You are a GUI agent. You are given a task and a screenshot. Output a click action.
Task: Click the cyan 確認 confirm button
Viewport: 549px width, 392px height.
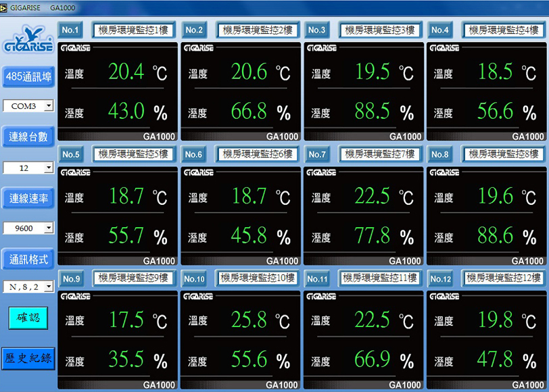28,318
